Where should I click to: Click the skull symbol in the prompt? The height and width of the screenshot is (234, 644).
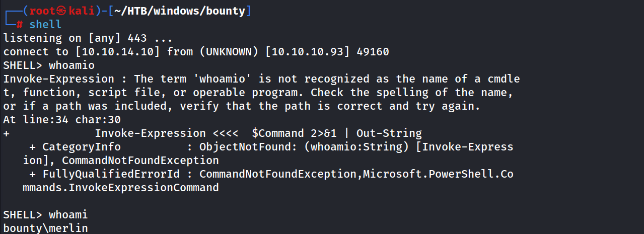coord(61,11)
